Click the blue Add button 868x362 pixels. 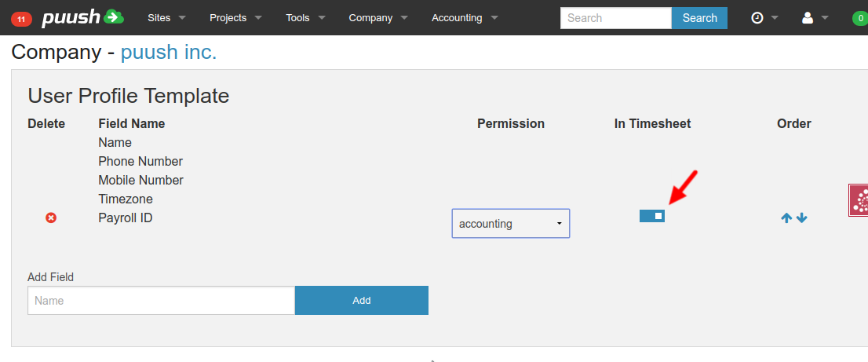click(362, 300)
